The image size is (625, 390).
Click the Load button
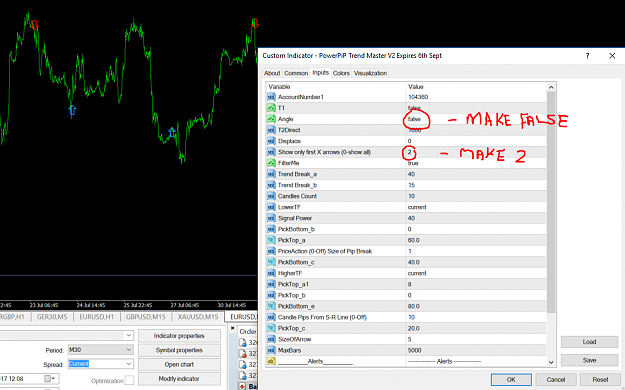click(x=589, y=342)
